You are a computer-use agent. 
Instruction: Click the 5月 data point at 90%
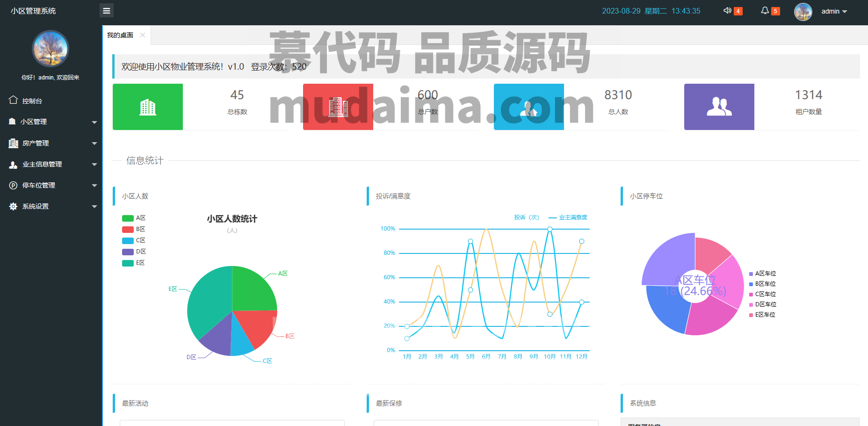click(x=470, y=241)
